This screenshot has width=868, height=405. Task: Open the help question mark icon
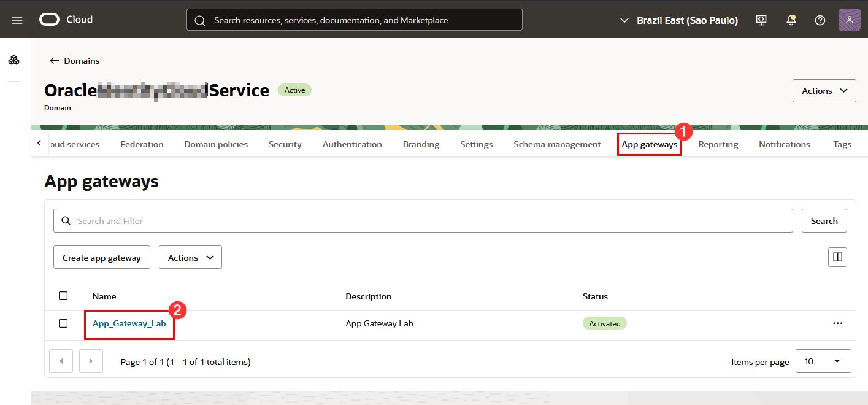pyautogui.click(x=820, y=20)
